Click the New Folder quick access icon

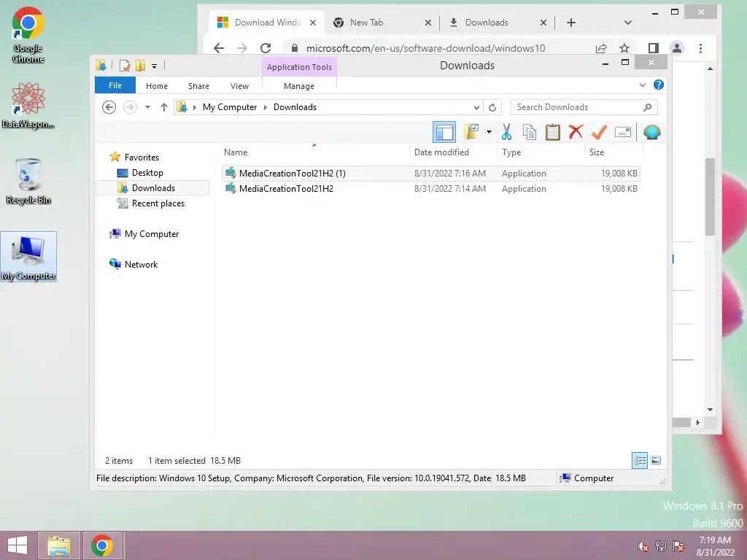pyautogui.click(x=141, y=66)
